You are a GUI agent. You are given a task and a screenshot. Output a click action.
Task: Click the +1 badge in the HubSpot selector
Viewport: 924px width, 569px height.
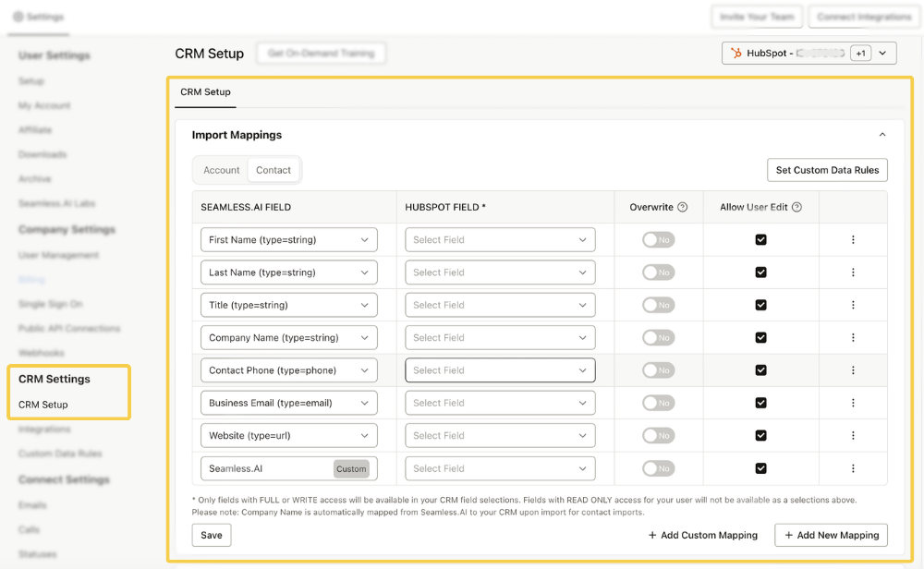(x=860, y=53)
